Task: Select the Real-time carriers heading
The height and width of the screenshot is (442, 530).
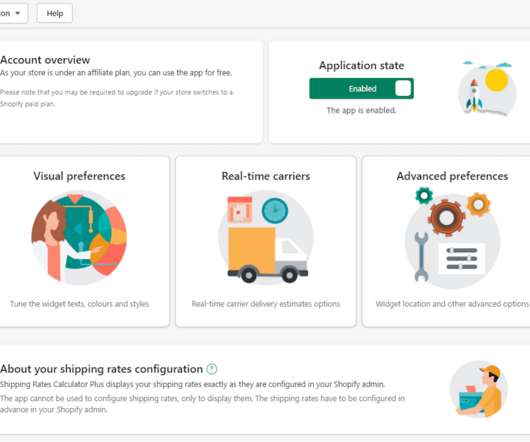Action: coord(266,176)
